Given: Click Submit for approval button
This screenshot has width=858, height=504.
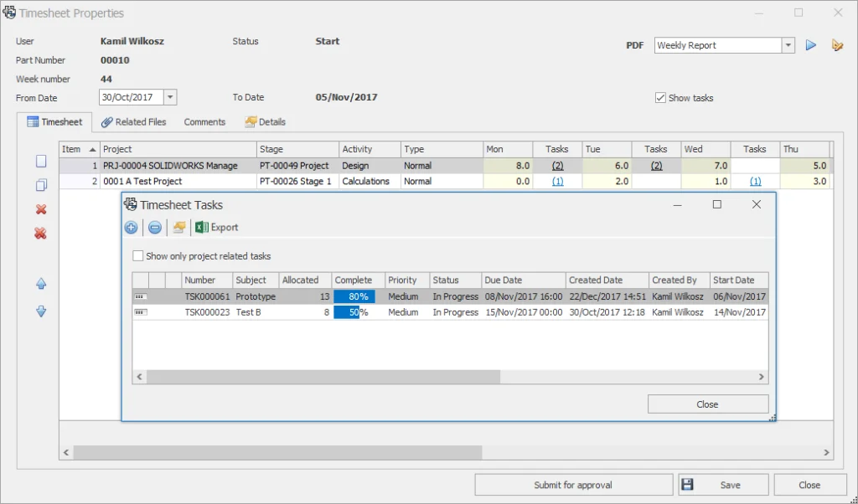Looking at the screenshot, I should (x=573, y=485).
